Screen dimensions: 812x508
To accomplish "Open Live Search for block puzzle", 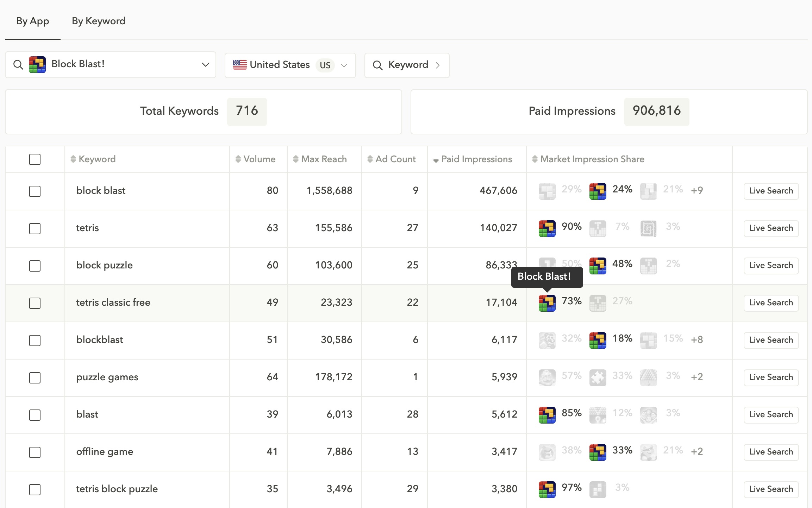I will (x=771, y=266).
